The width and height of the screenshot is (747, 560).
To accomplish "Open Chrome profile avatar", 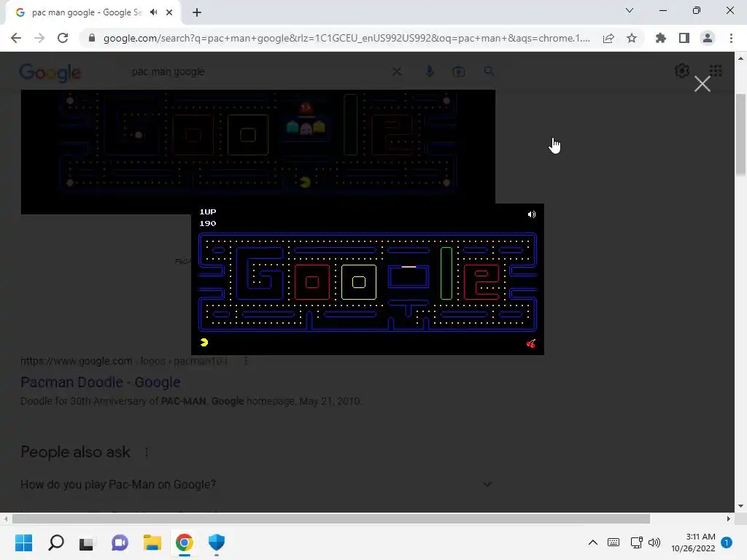I will tap(708, 38).
